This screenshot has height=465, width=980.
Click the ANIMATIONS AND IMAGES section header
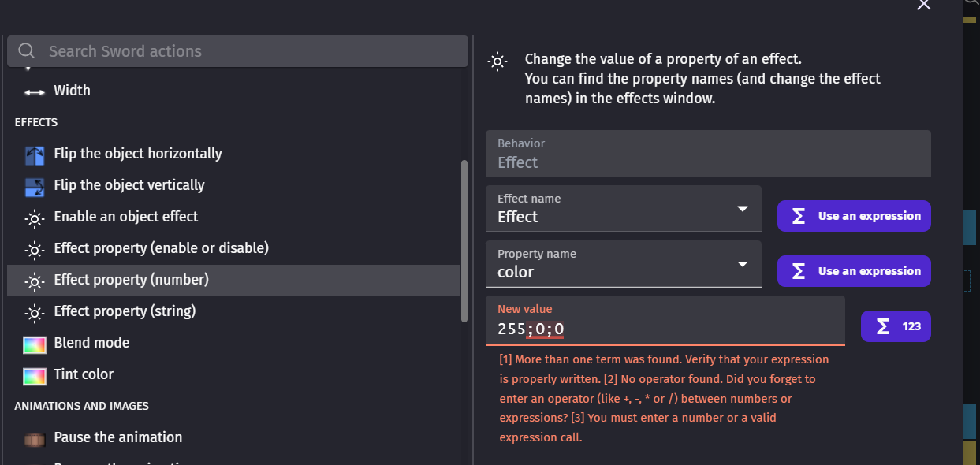click(x=81, y=406)
